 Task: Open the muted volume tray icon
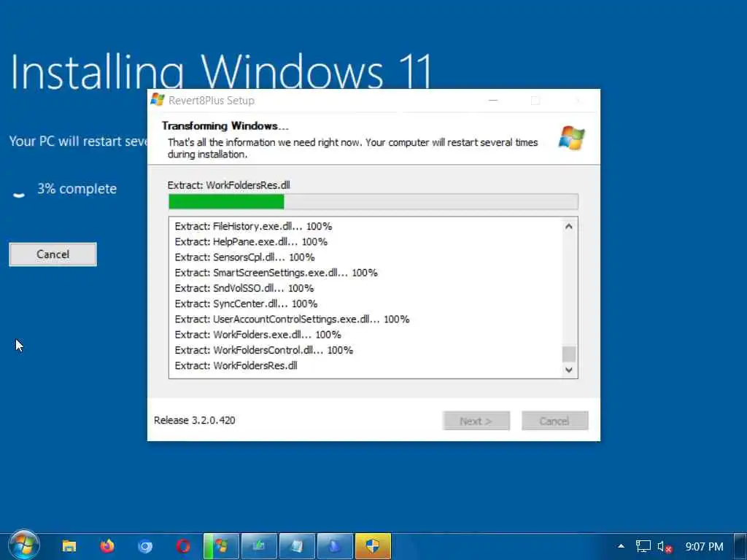(x=665, y=547)
